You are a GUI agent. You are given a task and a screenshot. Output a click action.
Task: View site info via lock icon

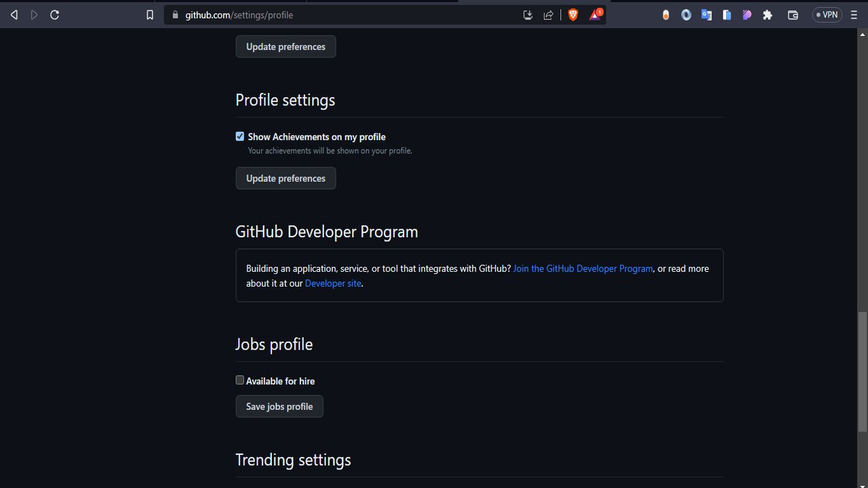tap(175, 15)
